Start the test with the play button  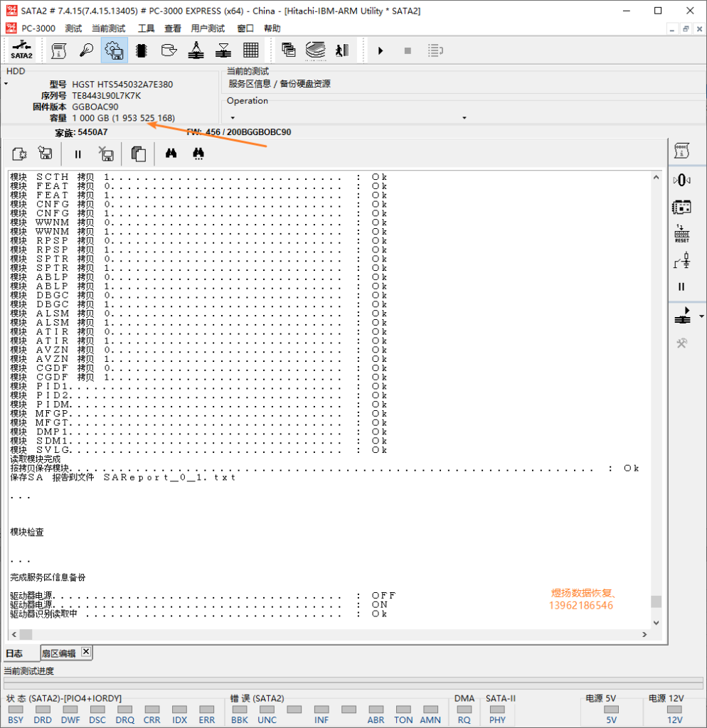click(381, 50)
